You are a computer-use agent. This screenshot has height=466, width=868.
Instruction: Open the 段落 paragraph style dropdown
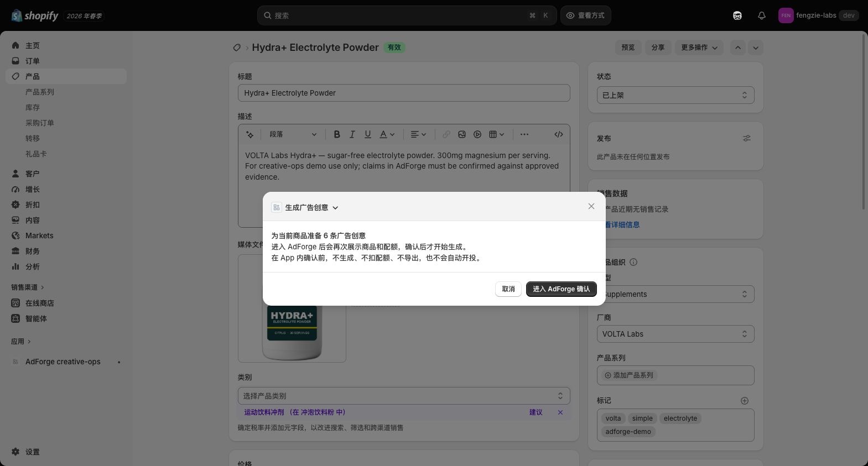pyautogui.click(x=293, y=134)
